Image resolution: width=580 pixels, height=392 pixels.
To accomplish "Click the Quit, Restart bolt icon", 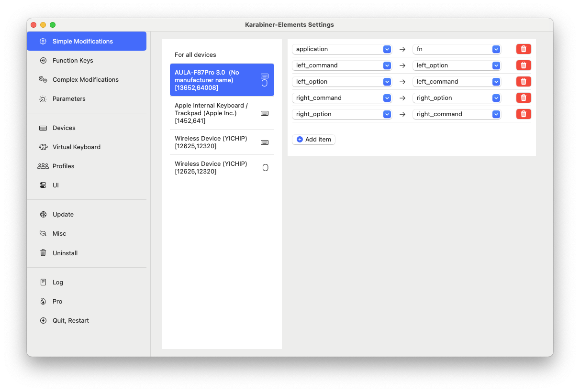I will coord(43,321).
